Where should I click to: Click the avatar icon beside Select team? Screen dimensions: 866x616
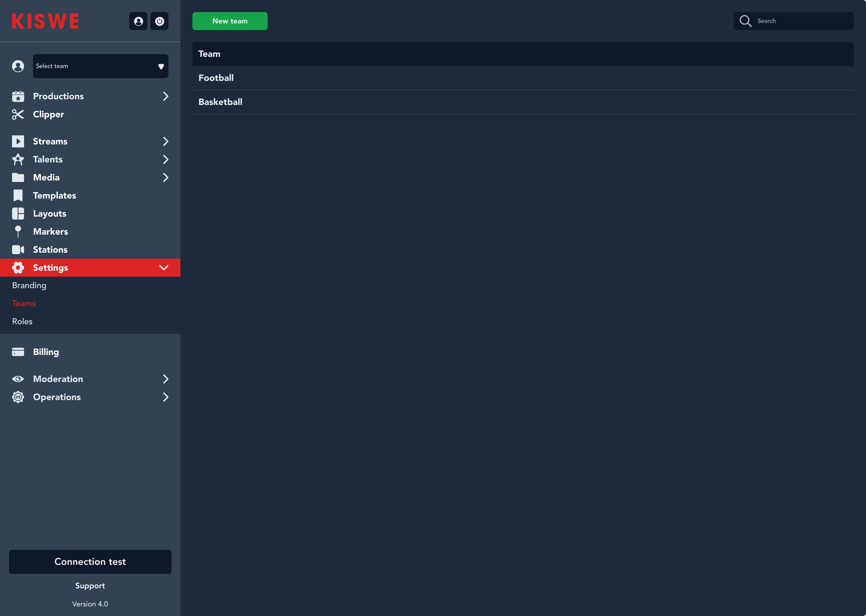pos(18,66)
